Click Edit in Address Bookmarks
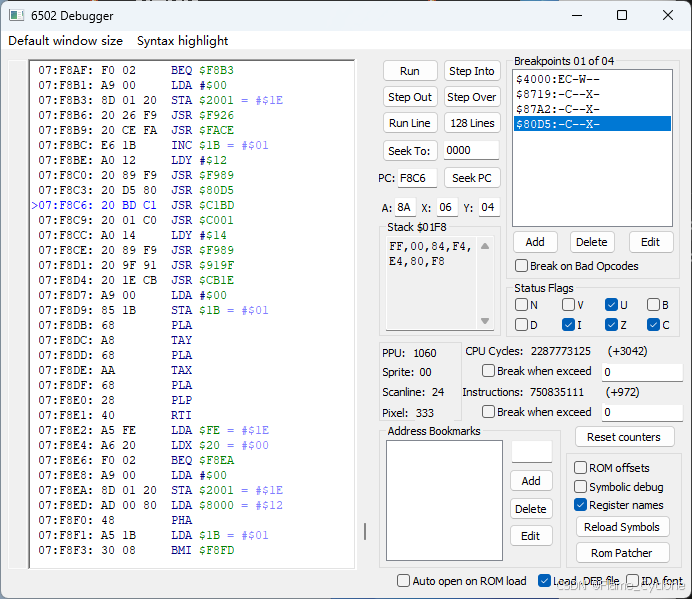 point(531,536)
